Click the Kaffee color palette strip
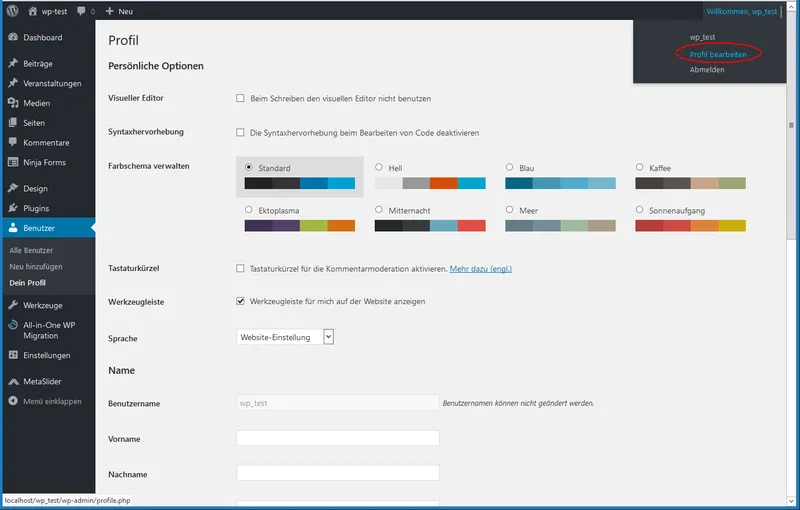Image resolution: width=800 pixels, height=510 pixels. 690,183
